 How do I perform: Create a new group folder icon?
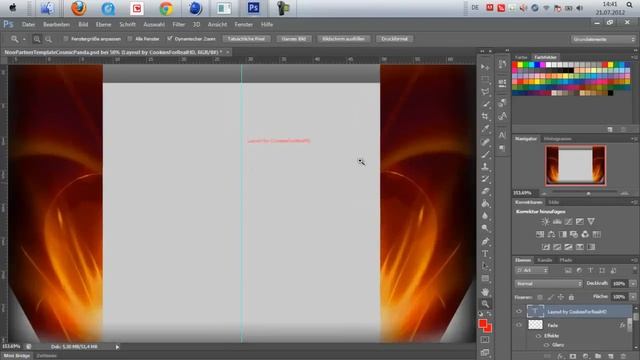[x=598, y=356]
